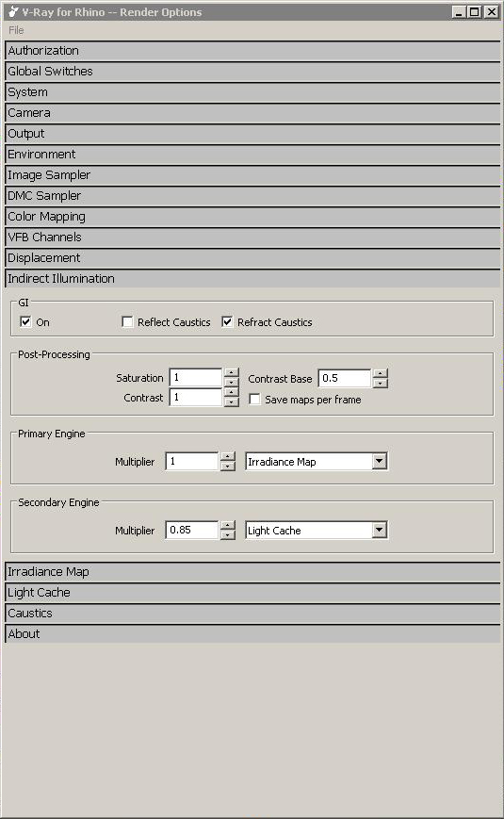Maximize the Render Options window
The width and height of the screenshot is (504, 819).
click(x=474, y=12)
